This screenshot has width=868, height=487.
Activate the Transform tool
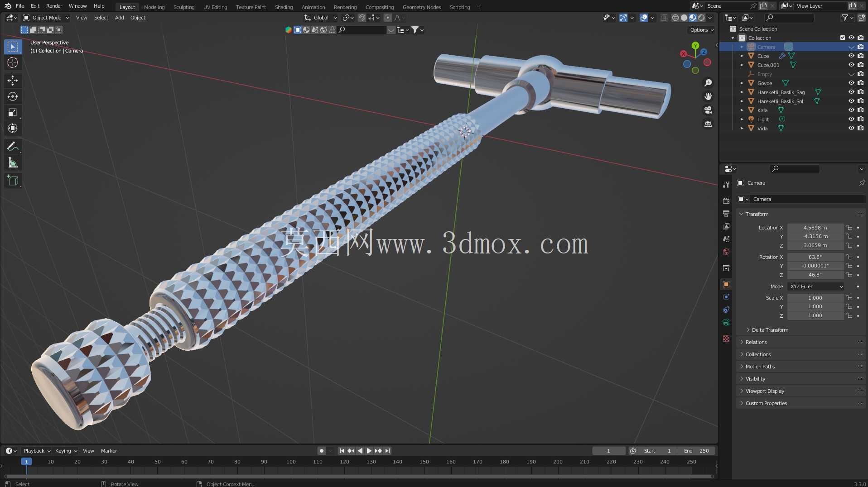click(13, 128)
